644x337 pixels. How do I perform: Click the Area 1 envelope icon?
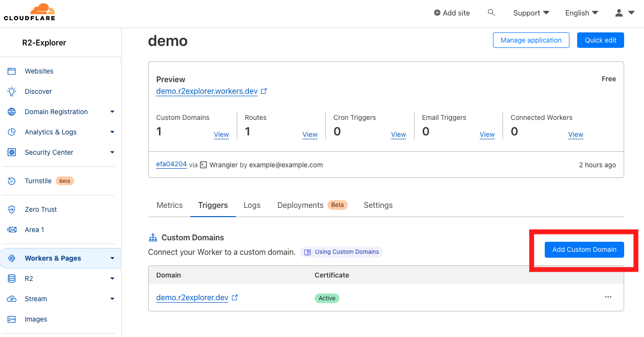12,230
